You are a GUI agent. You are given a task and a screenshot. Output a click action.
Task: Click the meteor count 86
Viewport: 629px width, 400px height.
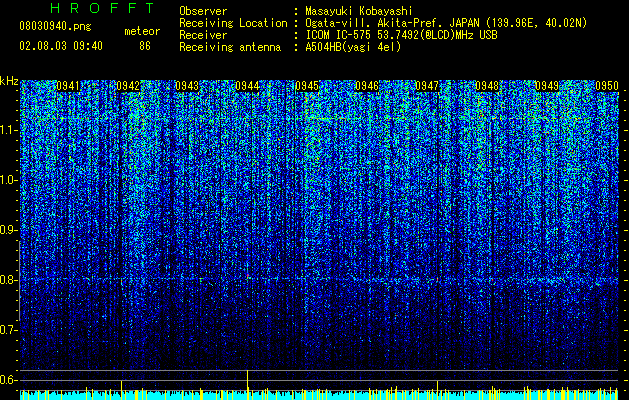coord(145,46)
